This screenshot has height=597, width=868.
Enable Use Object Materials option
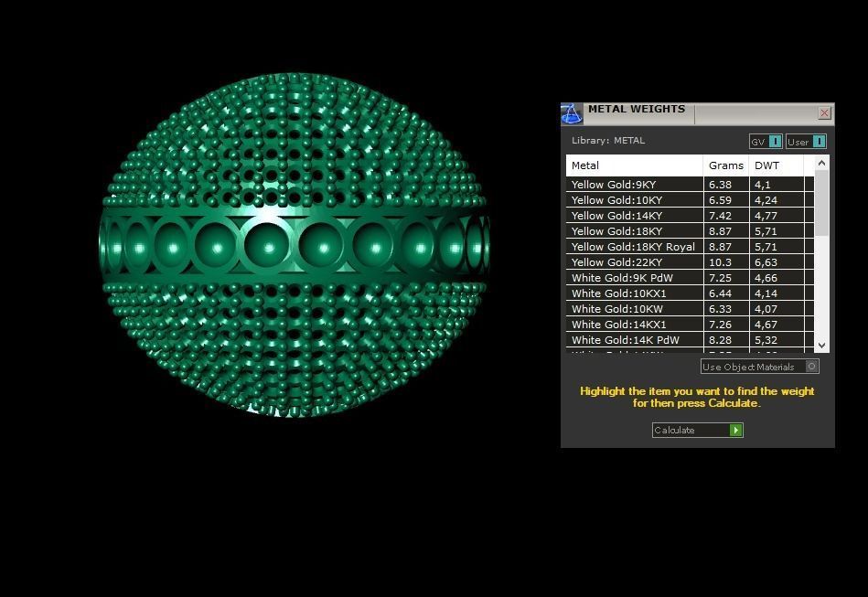coord(759,367)
